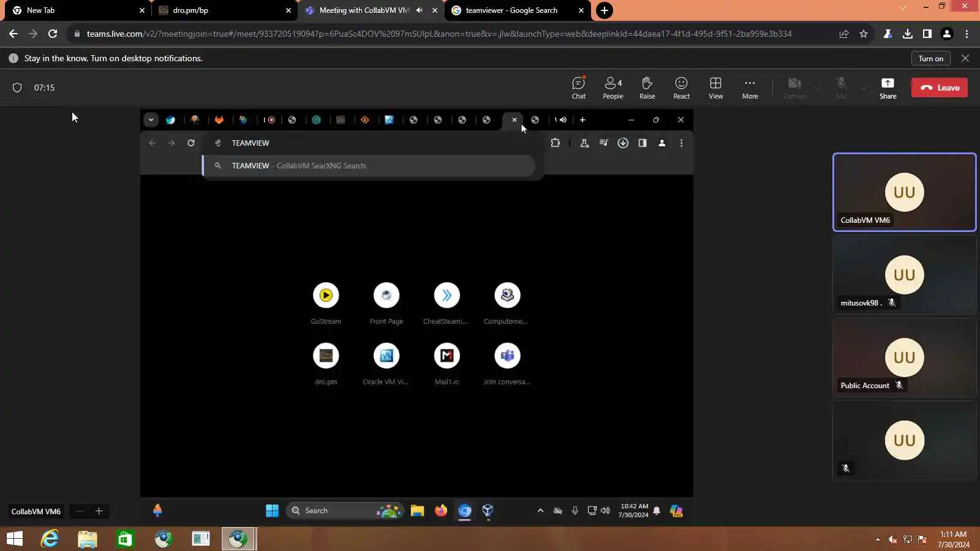Click the shield icon beside the meeting timer

(17, 88)
